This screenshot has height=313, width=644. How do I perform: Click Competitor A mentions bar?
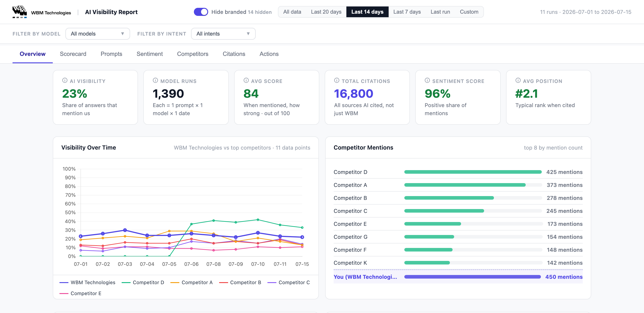(465, 185)
